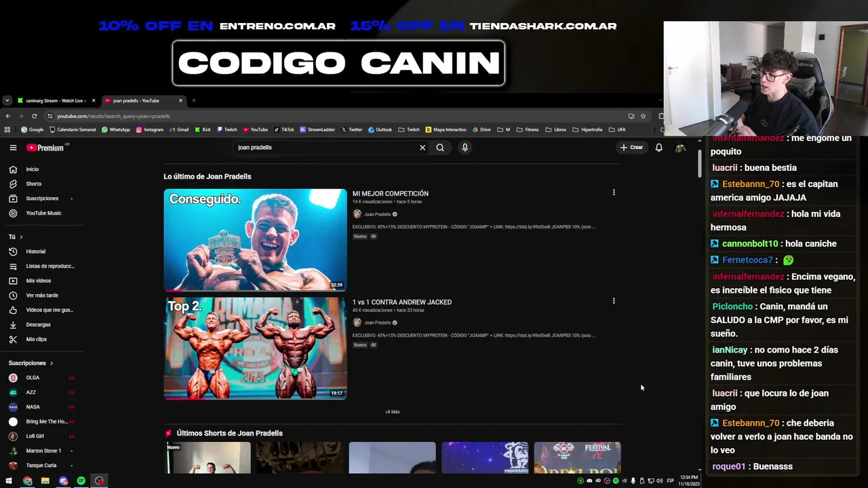The width and height of the screenshot is (868, 488).
Task: Open options menu for MI MEJOR COMPETICIÓN video
Action: 614,192
